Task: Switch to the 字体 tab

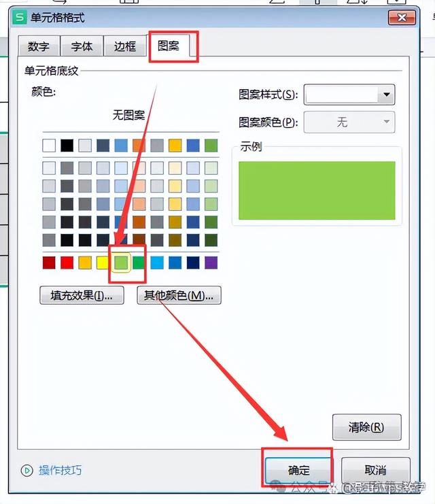Action: (x=82, y=46)
